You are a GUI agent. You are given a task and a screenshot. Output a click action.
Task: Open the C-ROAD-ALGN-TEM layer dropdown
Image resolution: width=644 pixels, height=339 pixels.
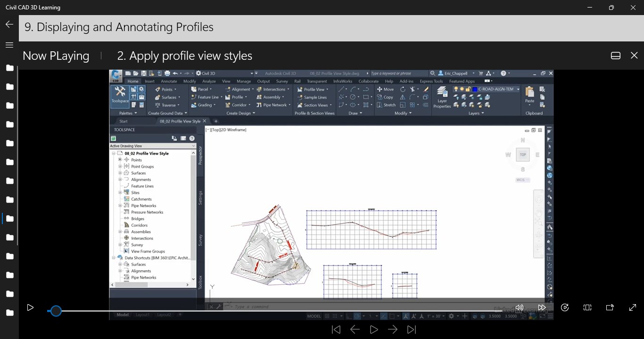pyautogui.click(x=518, y=89)
